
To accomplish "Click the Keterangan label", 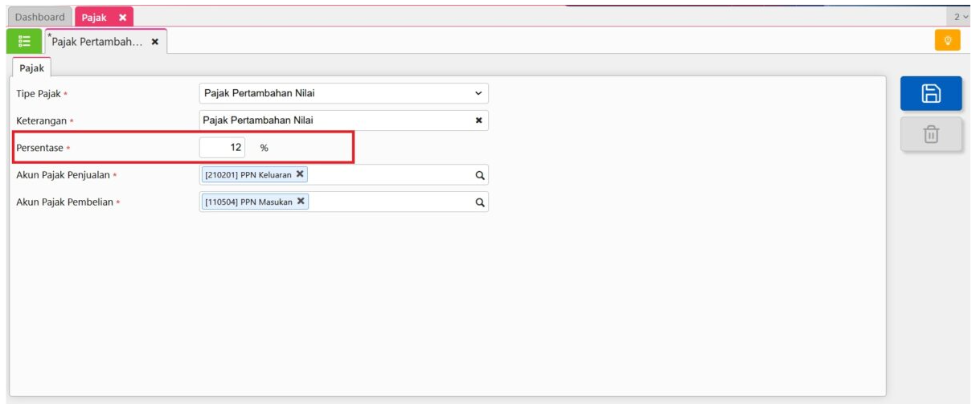I will (41, 120).
